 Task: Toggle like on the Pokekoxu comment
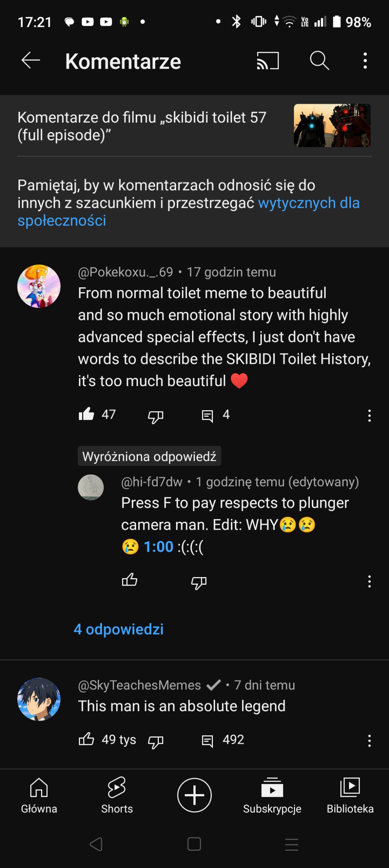(87, 415)
